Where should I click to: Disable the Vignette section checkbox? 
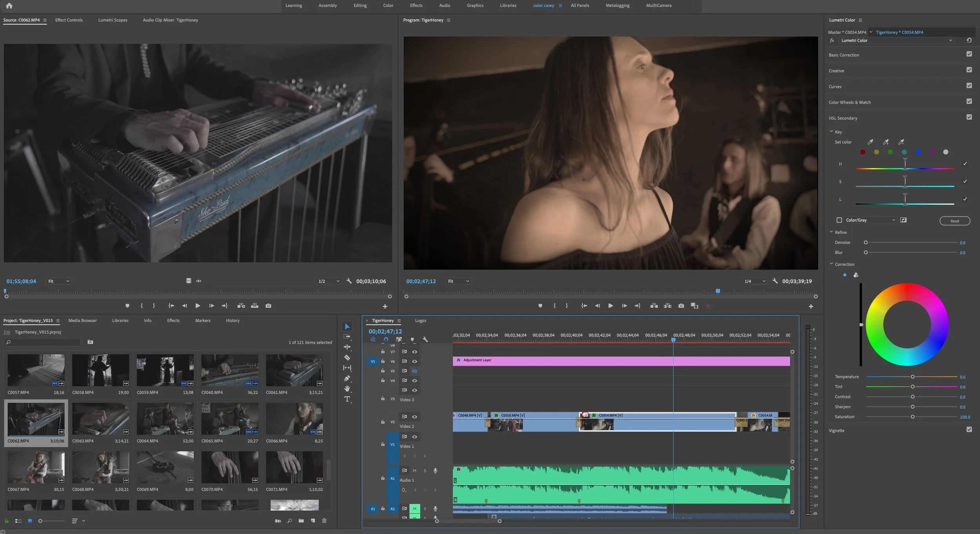969,430
